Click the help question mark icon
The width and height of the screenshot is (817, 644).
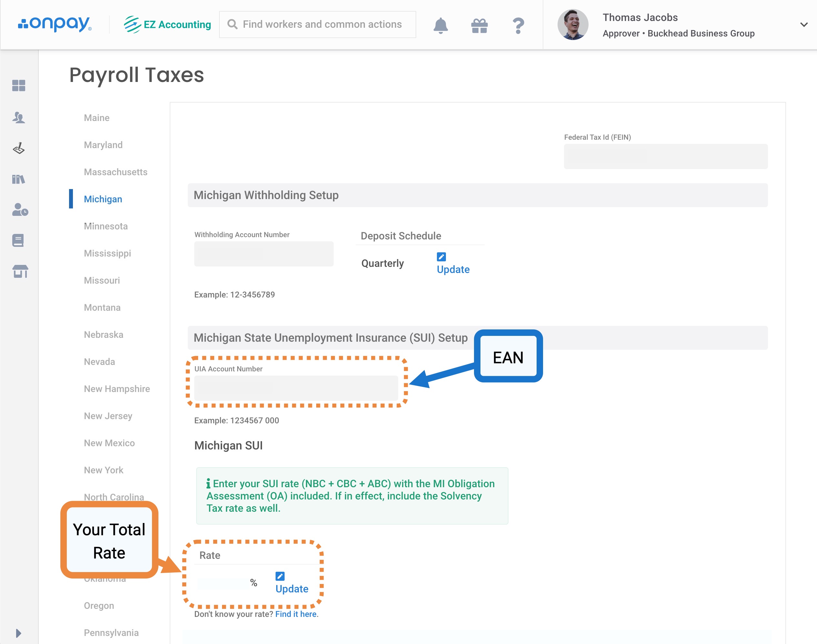tap(519, 25)
